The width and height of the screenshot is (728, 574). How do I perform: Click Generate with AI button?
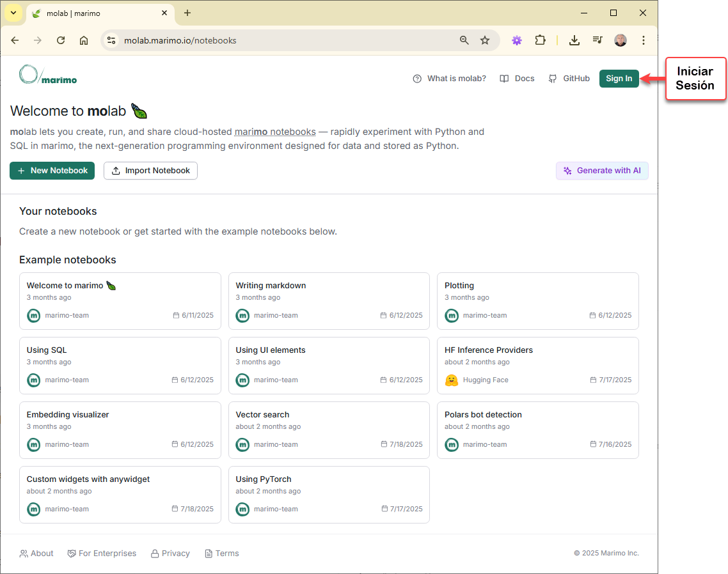pyautogui.click(x=602, y=171)
